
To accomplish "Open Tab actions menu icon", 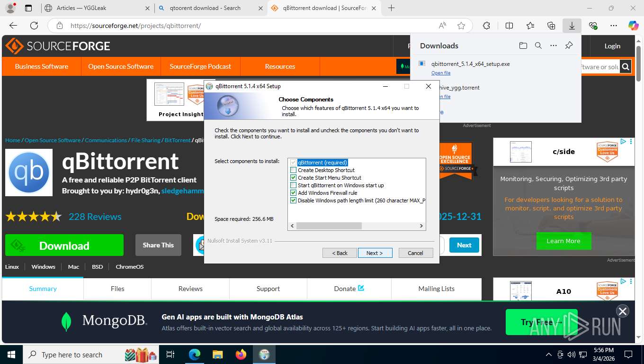I will point(28,8).
